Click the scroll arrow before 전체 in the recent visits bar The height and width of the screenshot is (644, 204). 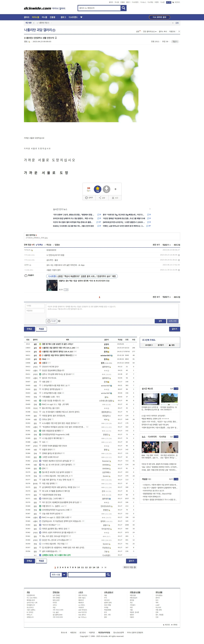pos(173,23)
